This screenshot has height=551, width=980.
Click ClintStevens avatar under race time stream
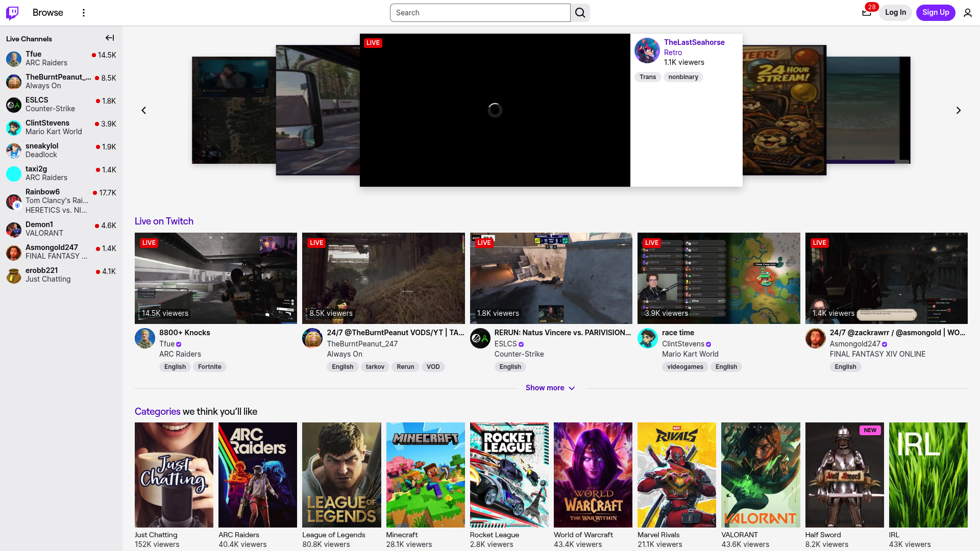[x=647, y=338]
